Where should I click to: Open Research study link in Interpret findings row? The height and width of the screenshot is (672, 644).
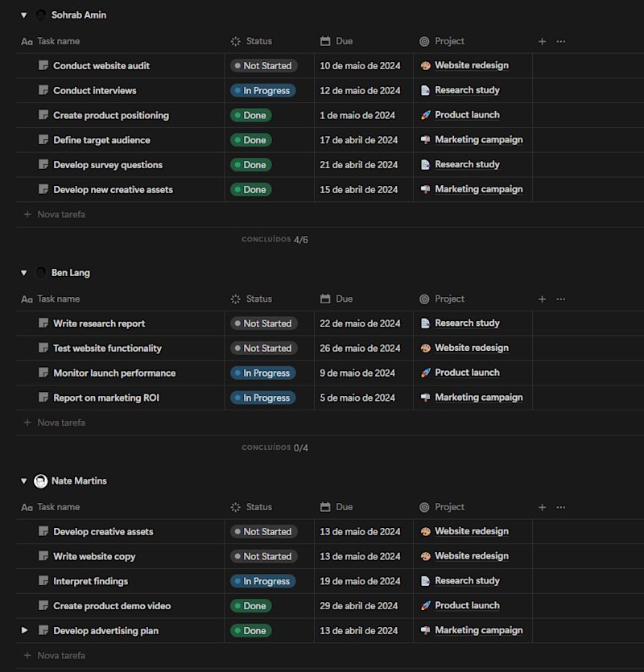pos(467,581)
